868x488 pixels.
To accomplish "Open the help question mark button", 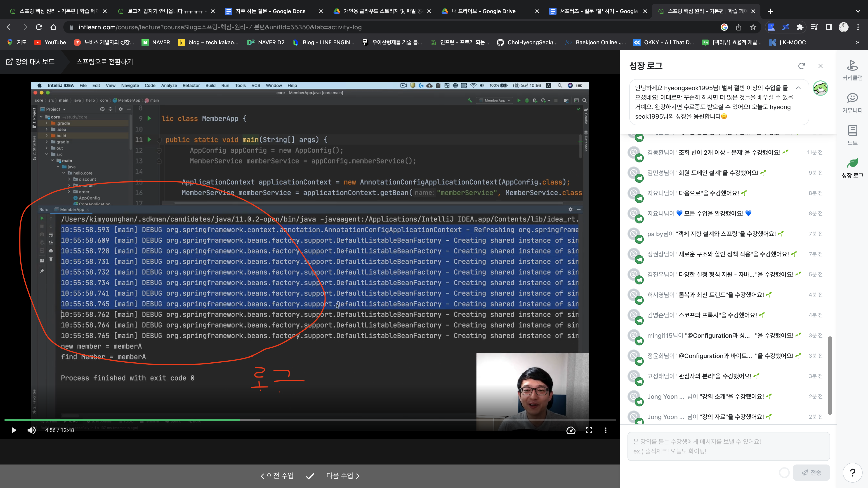I will click(852, 472).
